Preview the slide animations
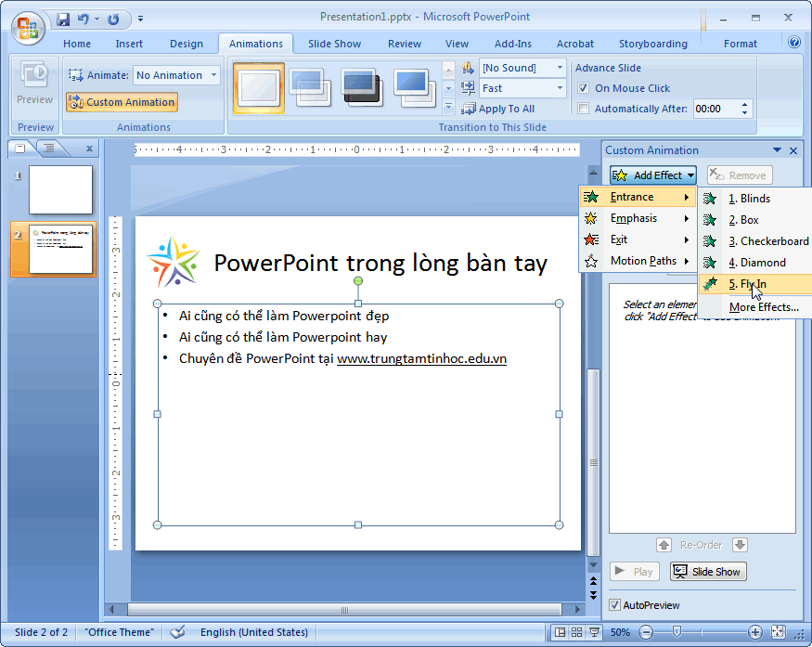This screenshot has width=812, height=647. (34, 83)
